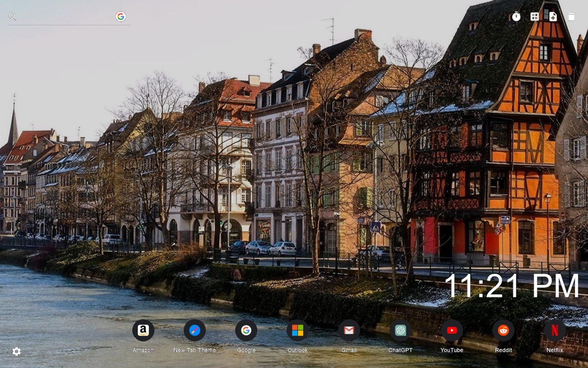Image resolution: width=588 pixels, height=368 pixels.
Task: Click the "Netflix" text label
Action: (555, 350)
